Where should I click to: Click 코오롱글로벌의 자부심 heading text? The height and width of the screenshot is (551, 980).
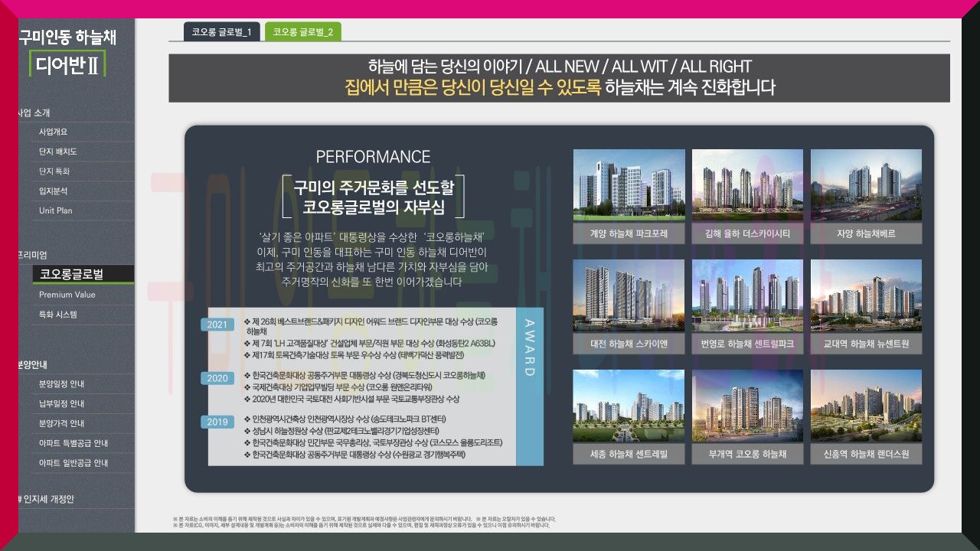(373, 207)
